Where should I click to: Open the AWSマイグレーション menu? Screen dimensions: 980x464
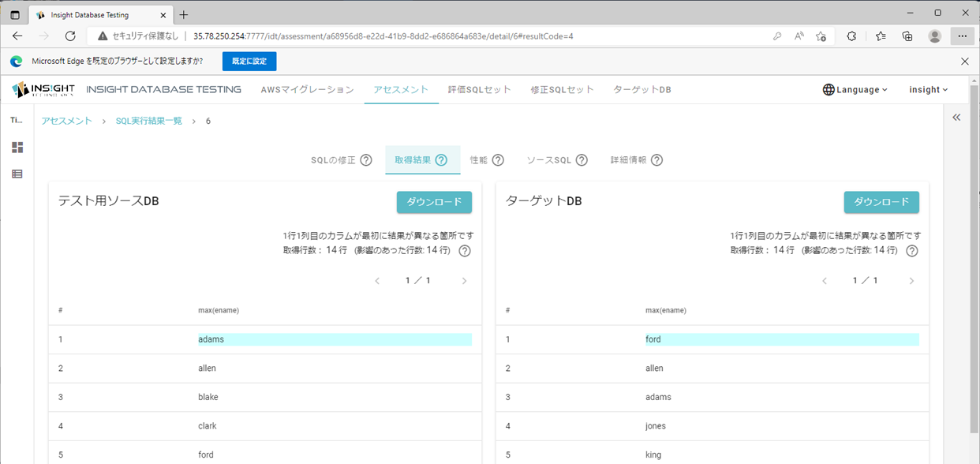pyautogui.click(x=308, y=90)
